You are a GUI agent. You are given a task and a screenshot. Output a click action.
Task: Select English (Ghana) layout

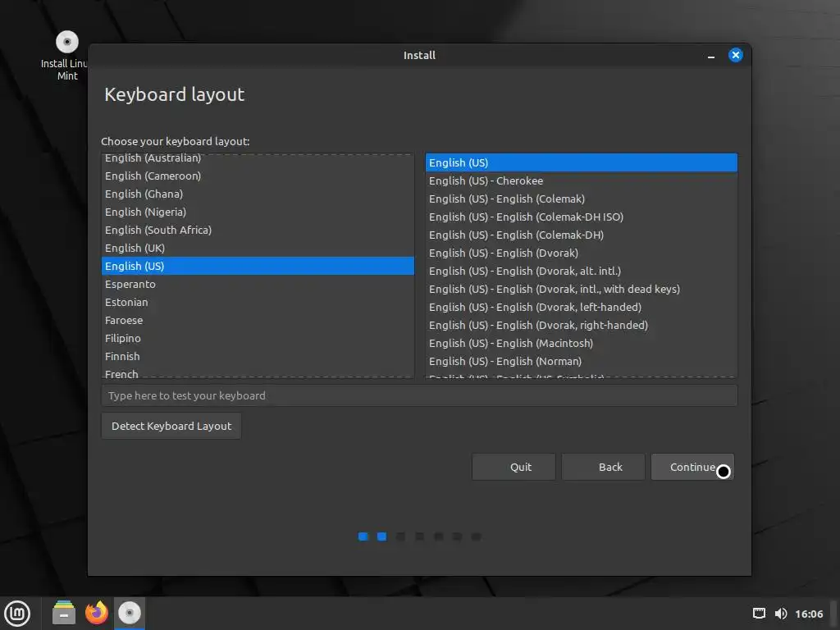coord(258,194)
